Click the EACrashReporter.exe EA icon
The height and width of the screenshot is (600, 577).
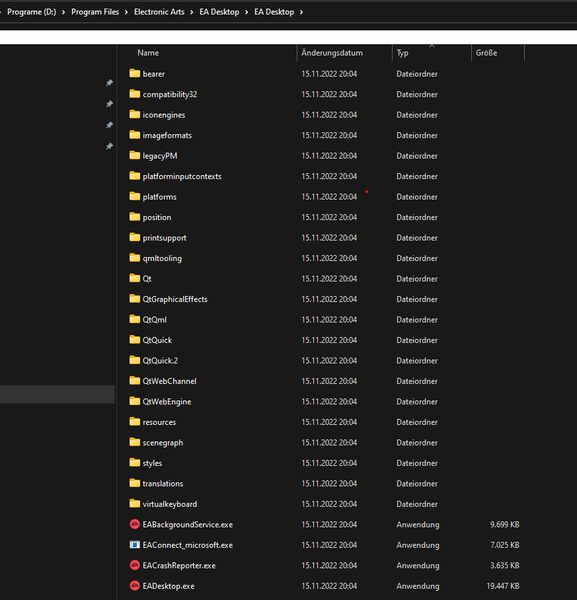134,565
